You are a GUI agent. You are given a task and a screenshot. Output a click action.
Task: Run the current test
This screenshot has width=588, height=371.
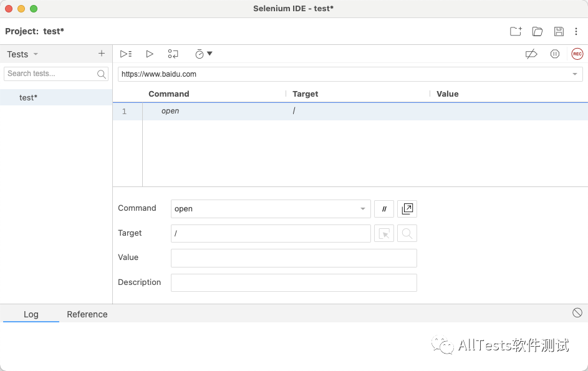[150, 54]
